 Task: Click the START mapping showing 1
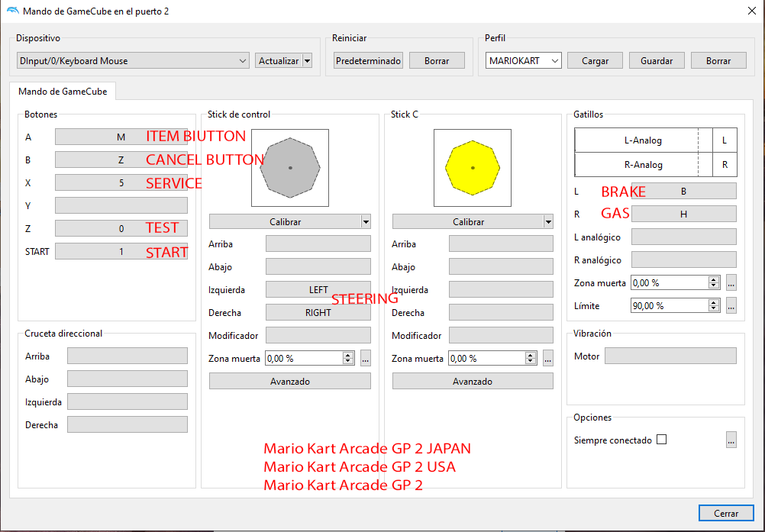(121, 251)
